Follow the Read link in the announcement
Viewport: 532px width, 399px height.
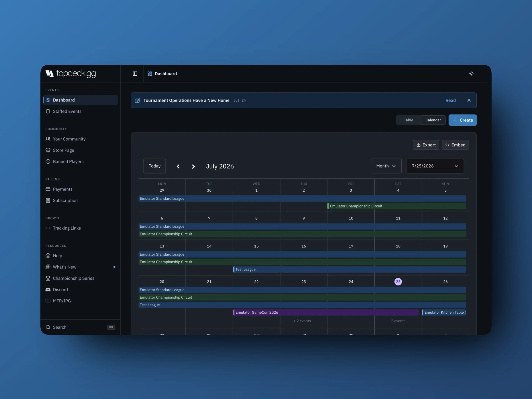[451, 100]
